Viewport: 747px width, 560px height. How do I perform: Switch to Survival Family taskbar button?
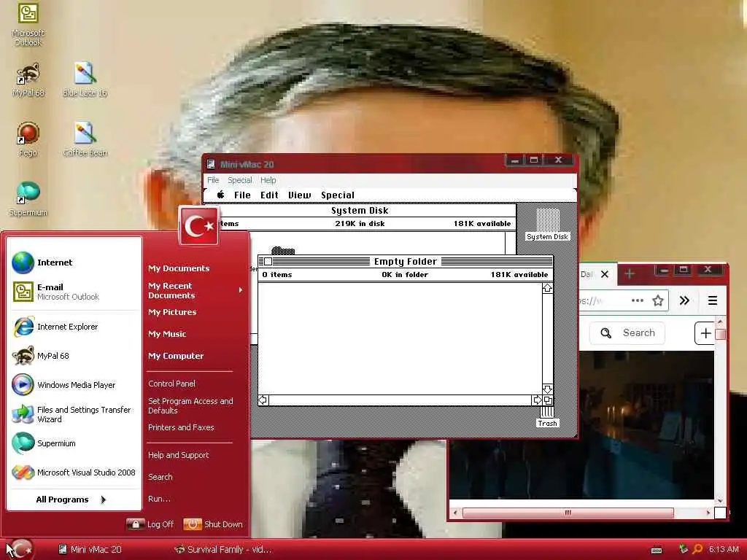coord(223,550)
